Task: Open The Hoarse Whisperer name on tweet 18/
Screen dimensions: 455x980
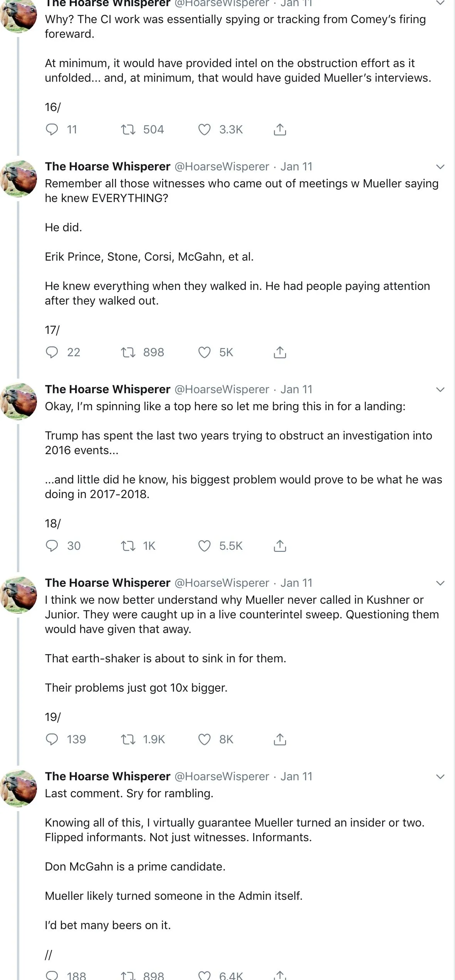Action: point(107,389)
